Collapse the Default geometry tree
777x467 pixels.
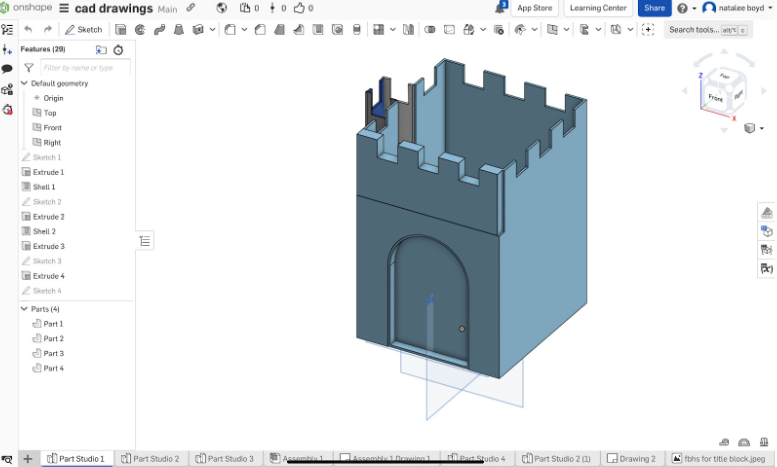(25, 83)
